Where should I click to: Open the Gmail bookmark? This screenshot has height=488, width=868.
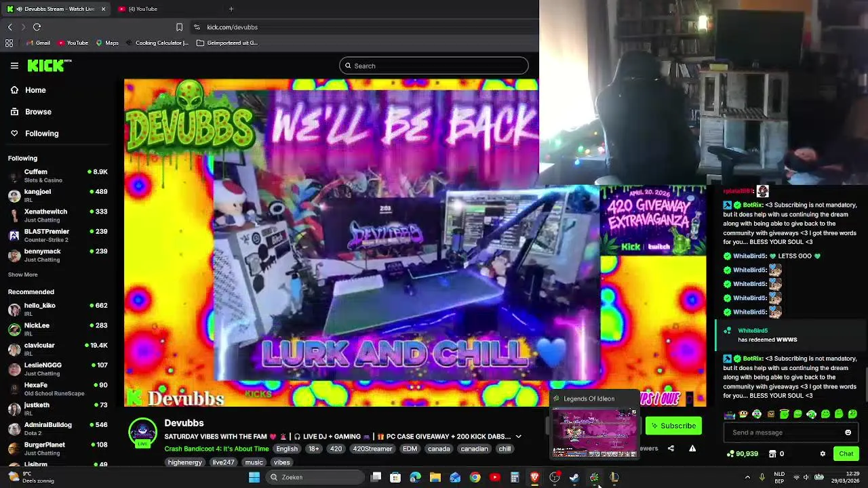[38, 43]
